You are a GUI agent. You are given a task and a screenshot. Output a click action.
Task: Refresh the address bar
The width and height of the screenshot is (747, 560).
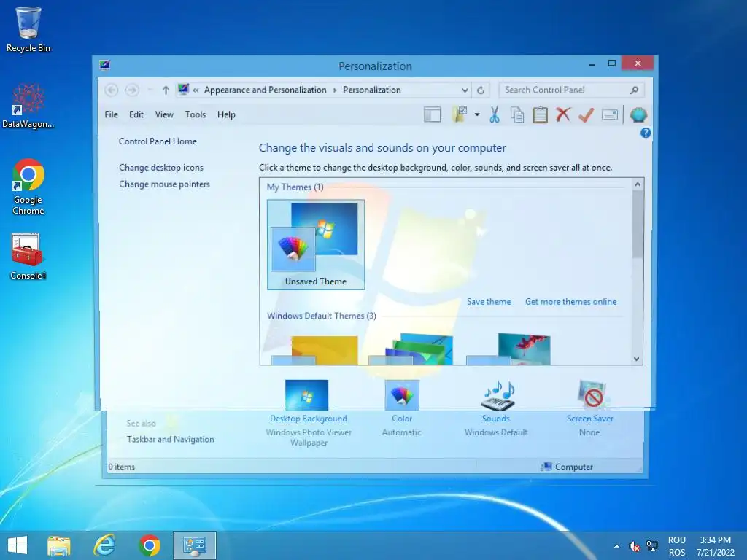(x=481, y=90)
